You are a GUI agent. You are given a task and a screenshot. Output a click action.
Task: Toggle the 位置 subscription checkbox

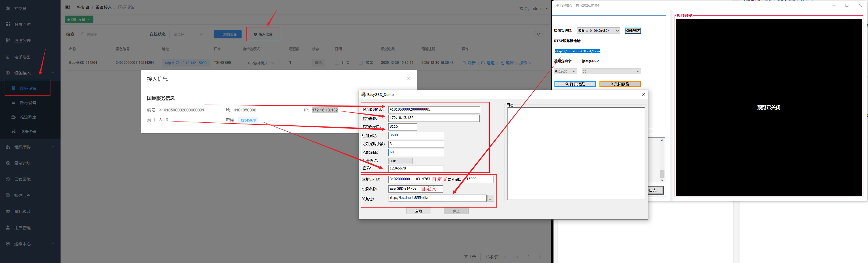[x=361, y=63]
